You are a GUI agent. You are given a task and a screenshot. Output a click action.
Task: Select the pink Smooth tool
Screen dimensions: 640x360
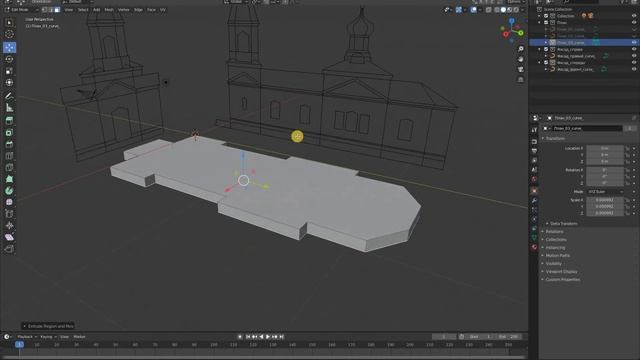[x=9, y=202]
